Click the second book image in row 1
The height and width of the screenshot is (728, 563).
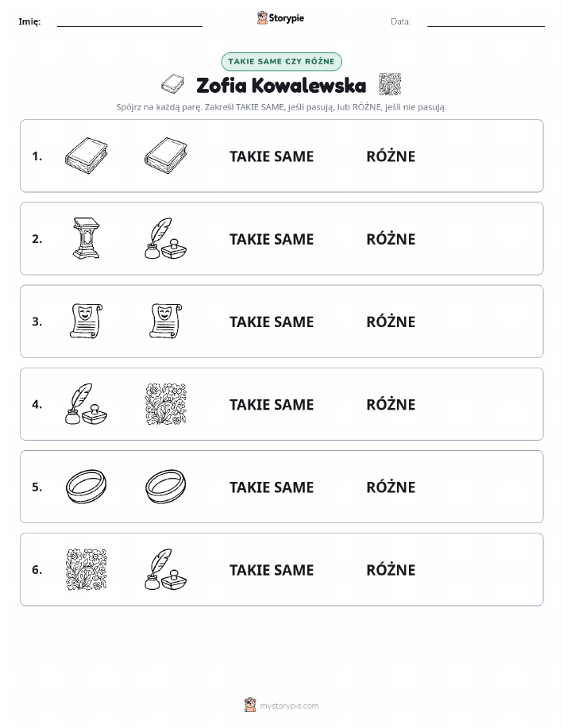pos(166,156)
